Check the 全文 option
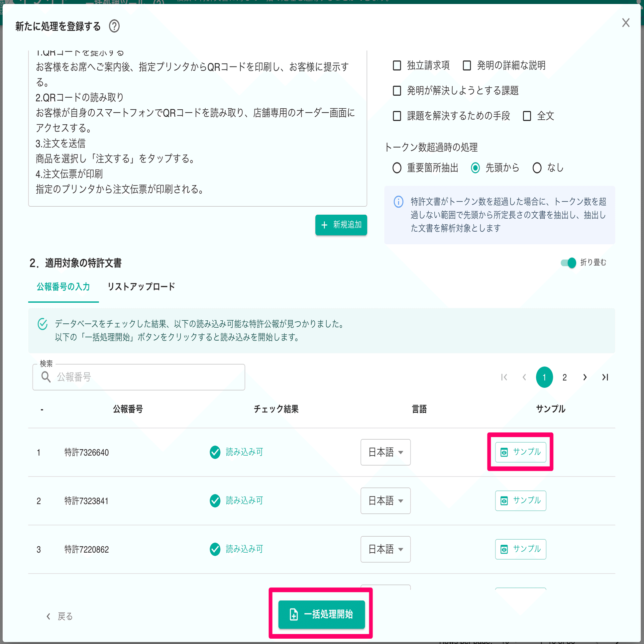Screen dimensions: 644x644 527,116
